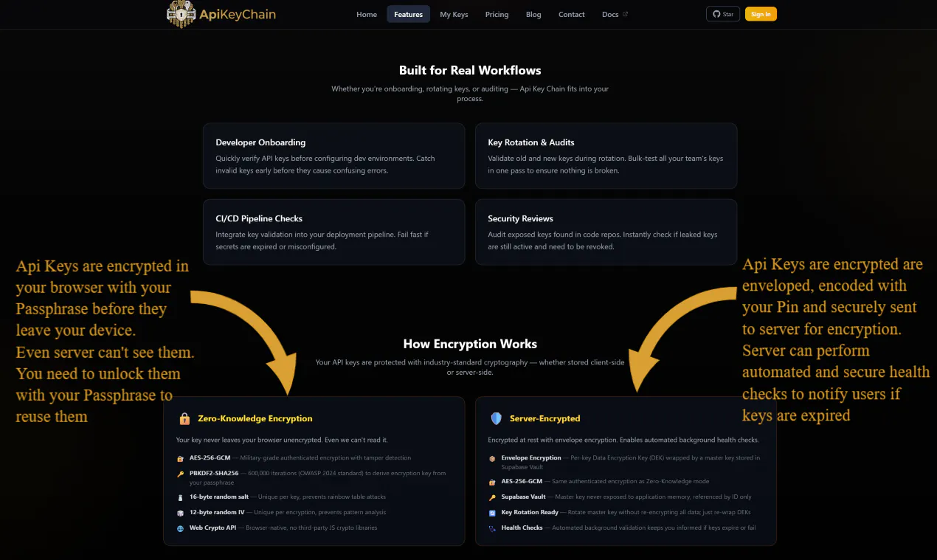937x560 pixels.
Task: Click the icon next to 12-byte random IV
Action: pos(181,512)
